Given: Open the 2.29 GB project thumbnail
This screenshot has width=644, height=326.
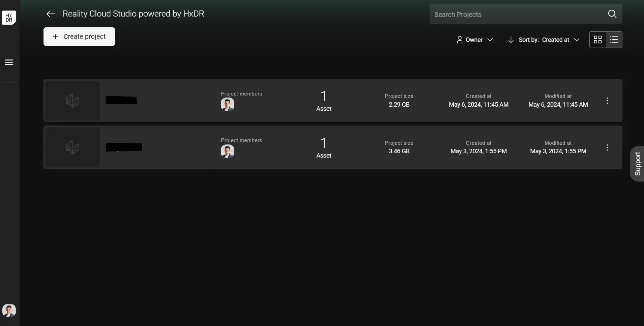Looking at the screenshot, I should (x=72, y=101).
